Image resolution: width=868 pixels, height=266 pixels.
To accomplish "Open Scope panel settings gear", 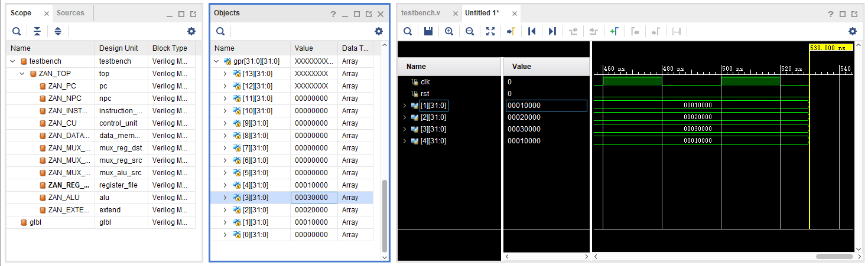I will [191, 31].
